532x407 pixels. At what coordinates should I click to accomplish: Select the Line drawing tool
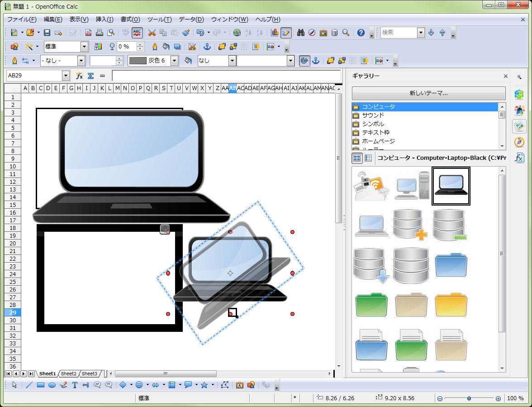tap(29, 385)
